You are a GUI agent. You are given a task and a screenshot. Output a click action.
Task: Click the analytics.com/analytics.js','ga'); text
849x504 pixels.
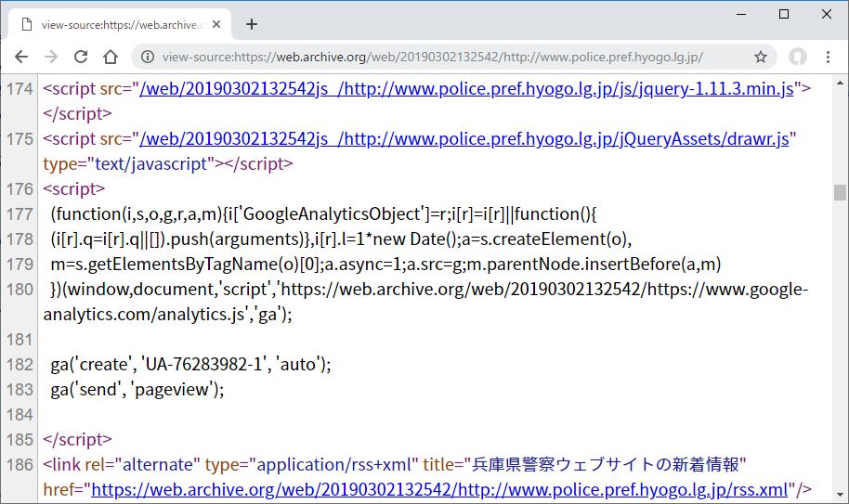(168, 315)
